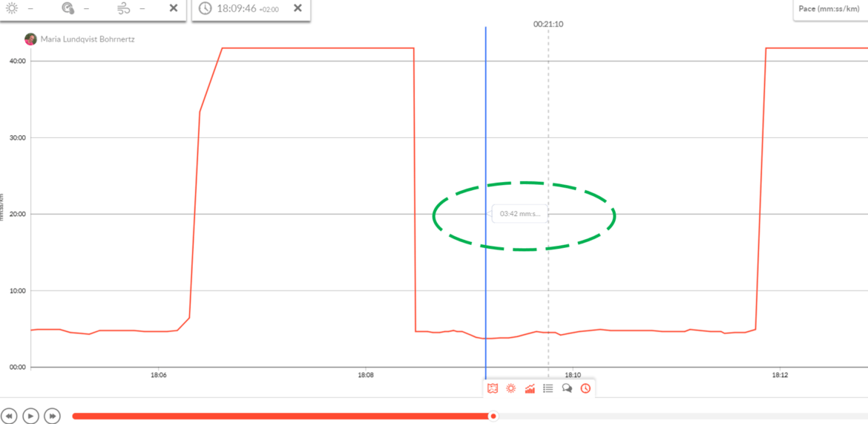Click the clock icon beside 18:09:46
The image size is (868, 424).
[205, 8]
